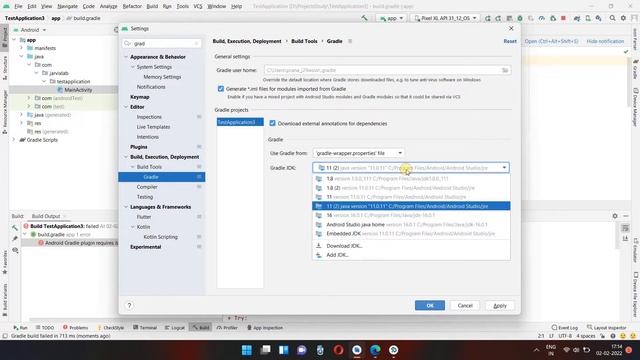The height and width of the screenshot is (360, 640).
Task: Open the Terminal tool window tab
Action: (145, 327)
